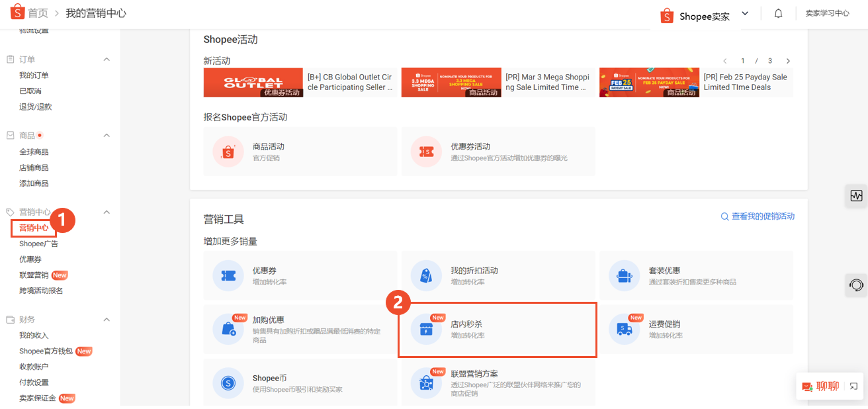Click the 营销工具 section heading

224,219
